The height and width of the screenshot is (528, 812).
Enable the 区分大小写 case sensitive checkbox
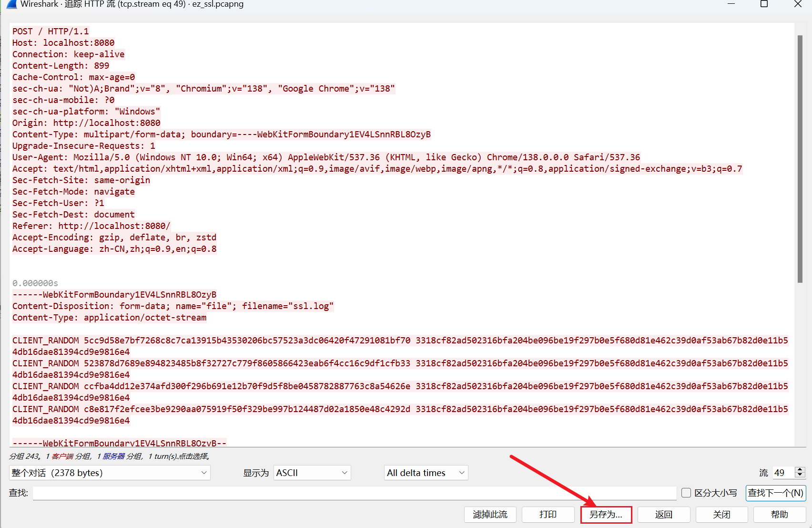click(686, 493)
